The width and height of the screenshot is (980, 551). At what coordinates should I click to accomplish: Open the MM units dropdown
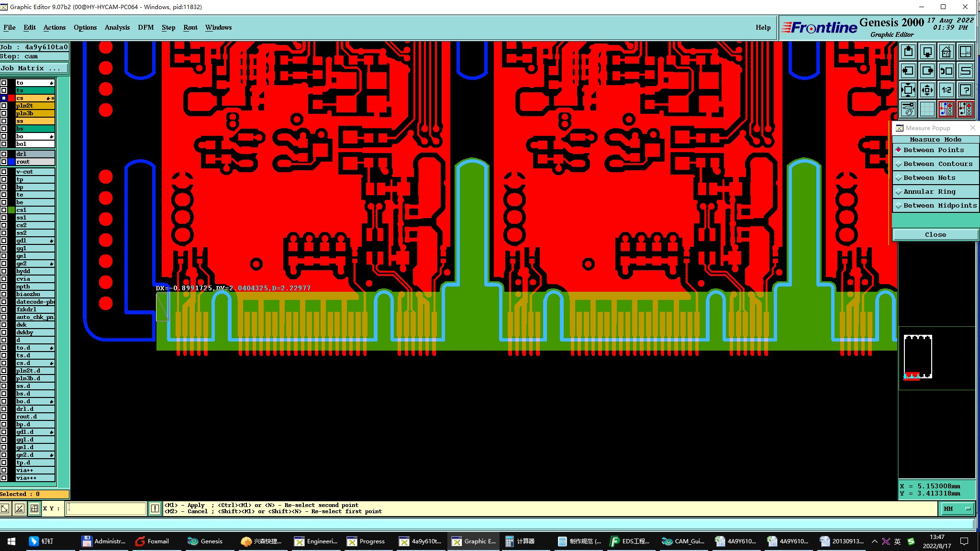coord(957,509)
